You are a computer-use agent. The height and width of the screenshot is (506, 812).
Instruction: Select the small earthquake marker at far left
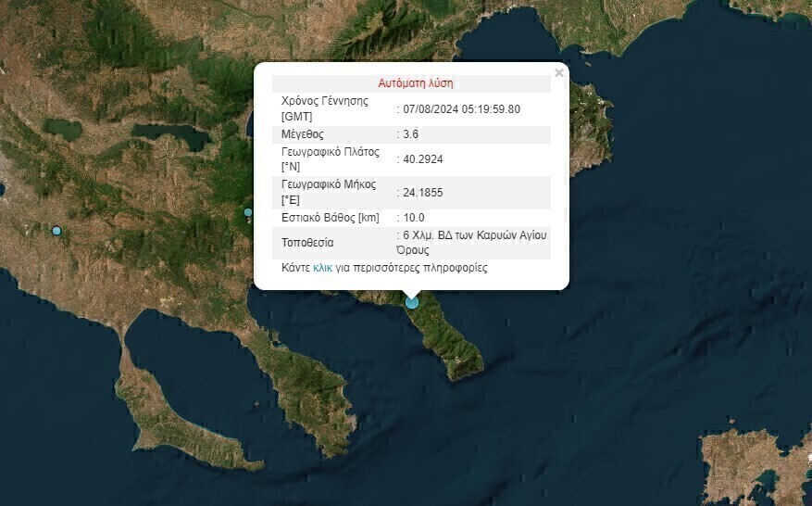tap(56, 230)
